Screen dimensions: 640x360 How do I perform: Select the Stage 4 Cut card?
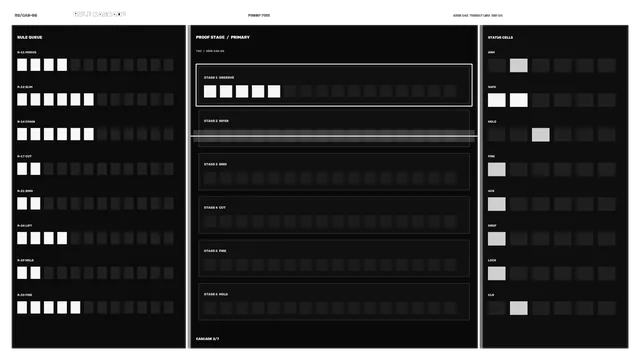(x=334, y=215)
